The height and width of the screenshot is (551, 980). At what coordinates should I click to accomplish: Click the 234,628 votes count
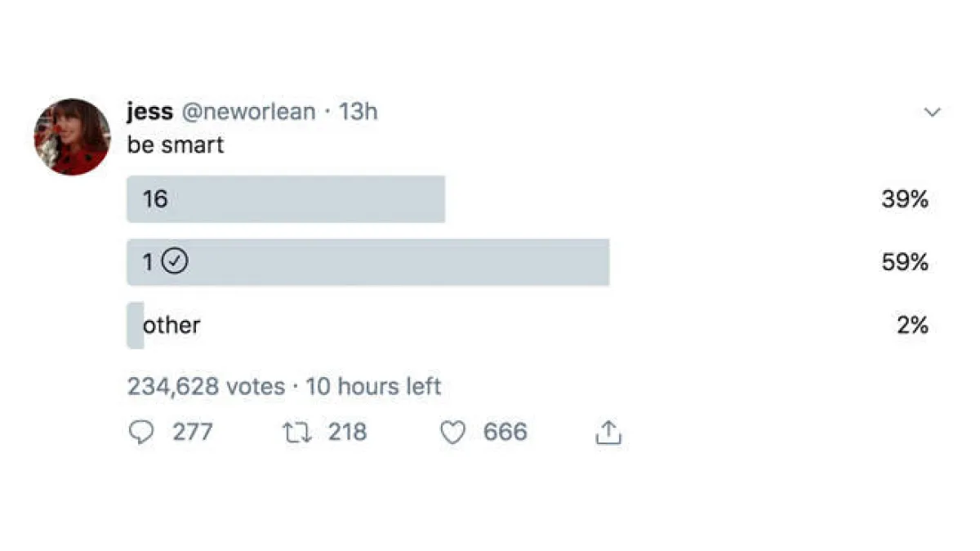(206, 386)
